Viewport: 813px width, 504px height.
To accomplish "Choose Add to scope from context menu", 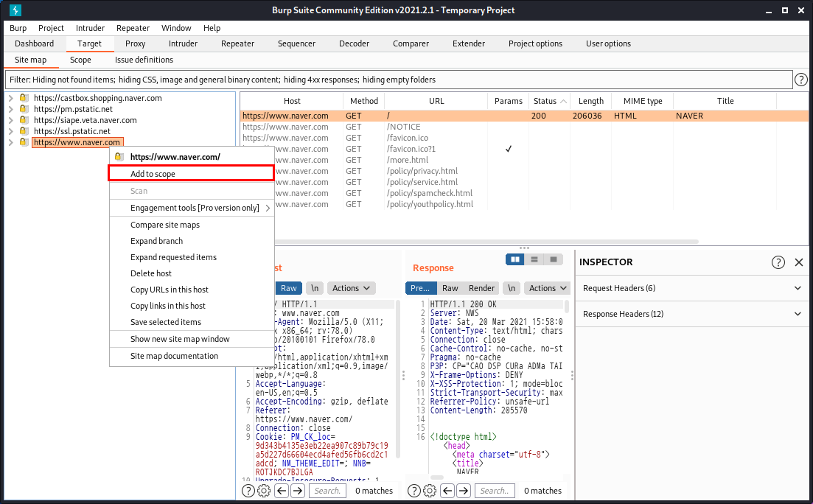I will [192, 174].
